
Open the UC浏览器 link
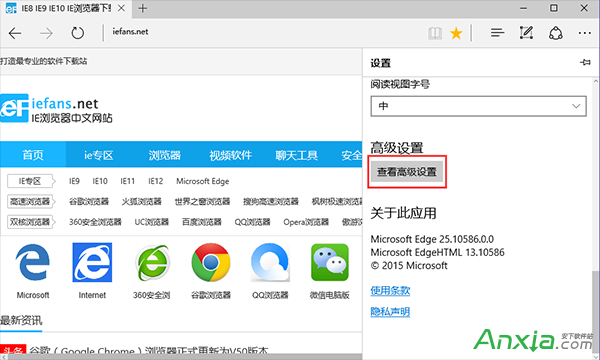pyautogui.click(x=152, y=222)
